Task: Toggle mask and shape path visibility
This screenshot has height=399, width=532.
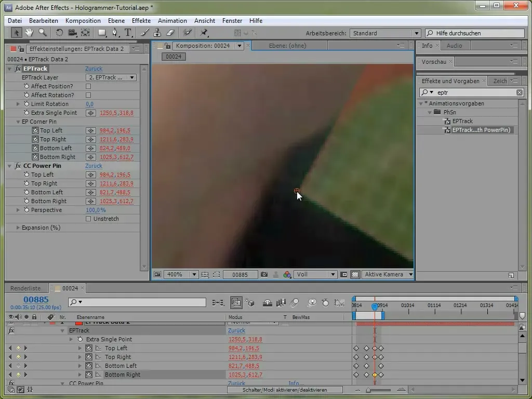Action: coord(217,274)
